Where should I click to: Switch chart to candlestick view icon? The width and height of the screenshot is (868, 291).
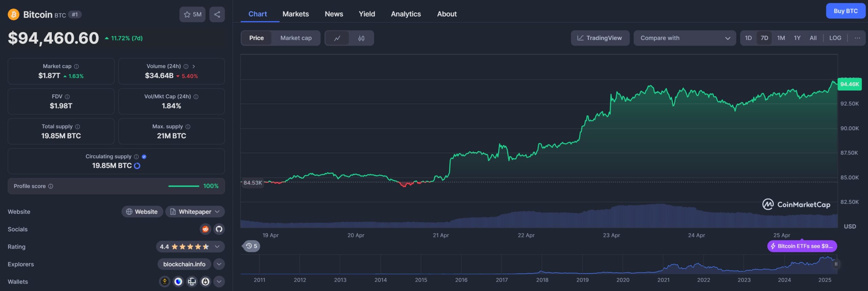coord(361,38)
